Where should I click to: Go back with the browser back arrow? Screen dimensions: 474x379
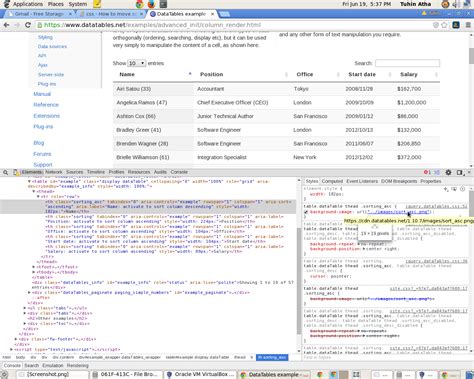click(x=7, y=25)
